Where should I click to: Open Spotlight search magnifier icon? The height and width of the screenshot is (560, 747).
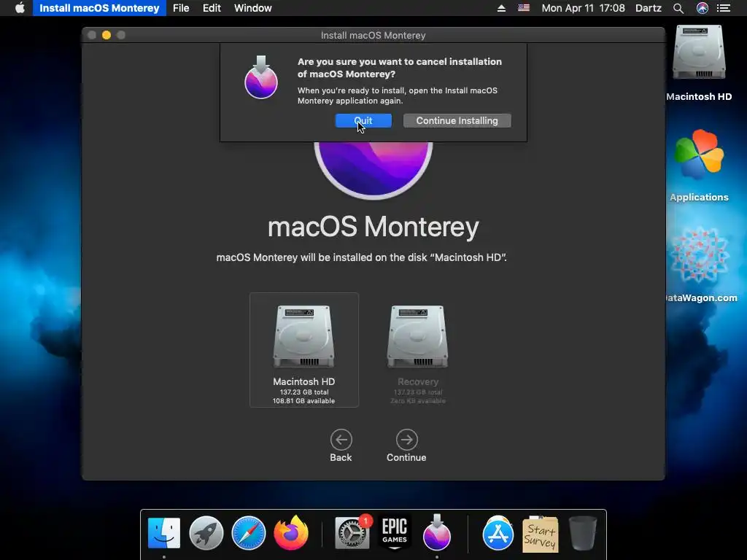(678, 8)
